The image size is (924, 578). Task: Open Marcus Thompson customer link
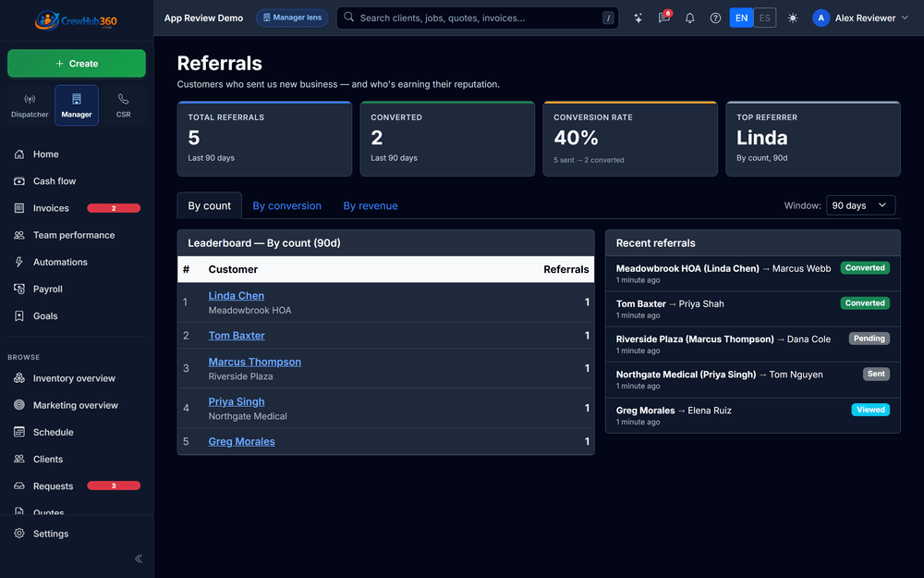tap(255, 363)
